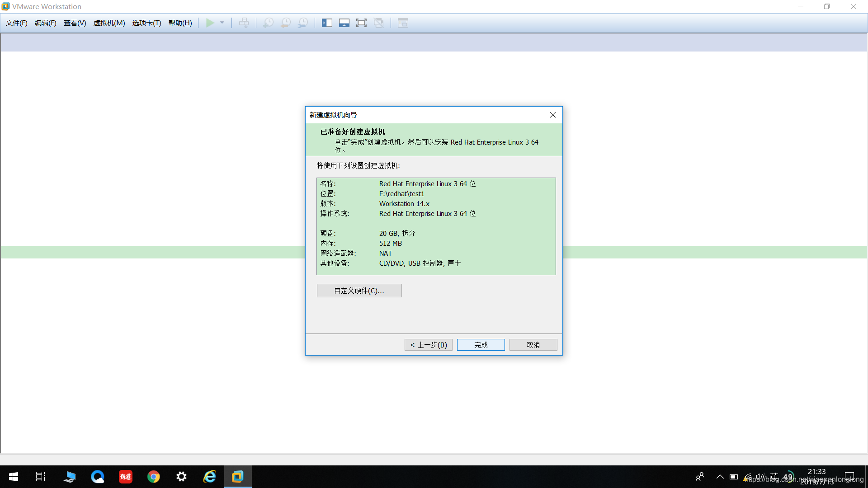Click the F:\redhat\test1 location text

pyautogui.click(x=402, y=194)
